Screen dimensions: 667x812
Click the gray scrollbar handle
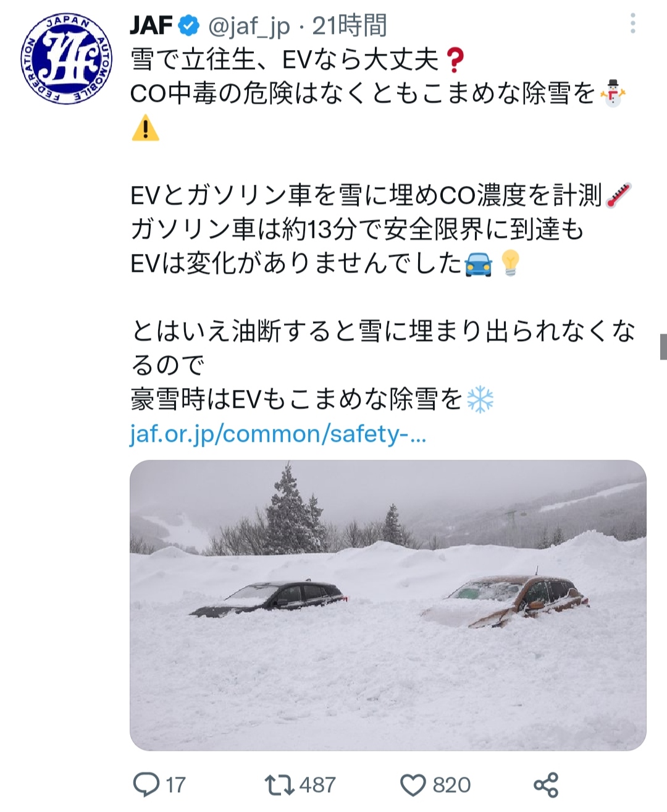tap(663, 347)
